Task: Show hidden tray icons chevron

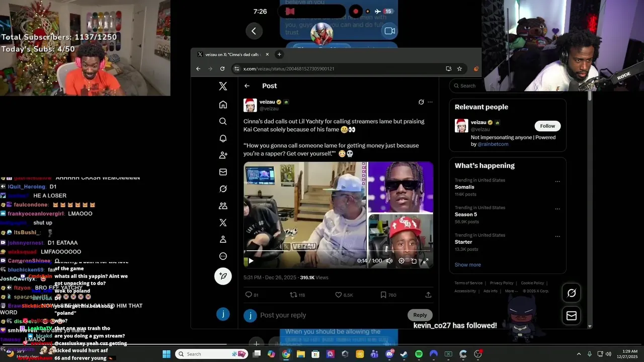Action: 579,354
